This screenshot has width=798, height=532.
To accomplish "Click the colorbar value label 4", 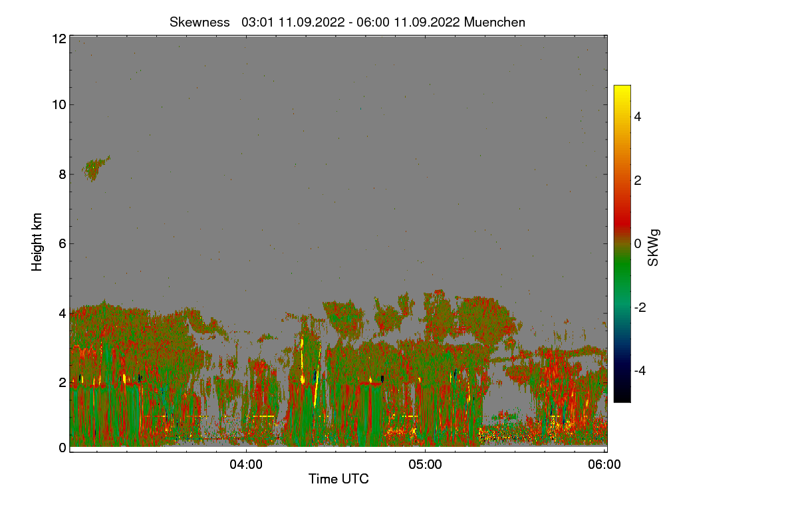I will click(638, 116).
